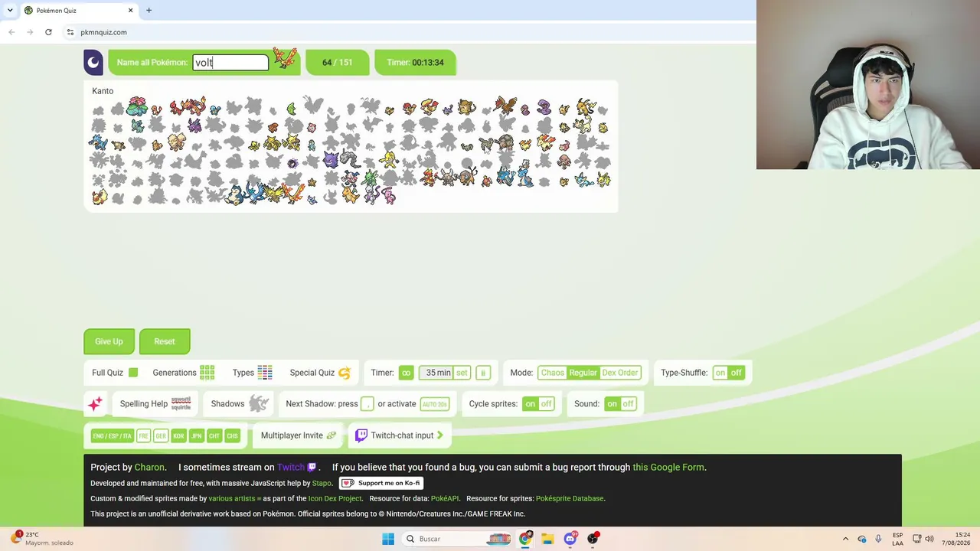Open the Generations quiz selector
The height and width of the screenshot is (551, 980).
click(x=184, y=373)
